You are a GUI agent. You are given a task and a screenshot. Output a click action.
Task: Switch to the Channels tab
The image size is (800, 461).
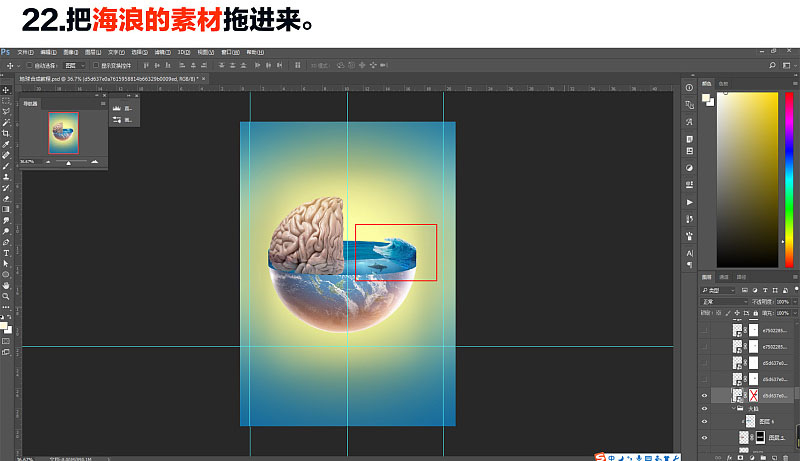724,277
